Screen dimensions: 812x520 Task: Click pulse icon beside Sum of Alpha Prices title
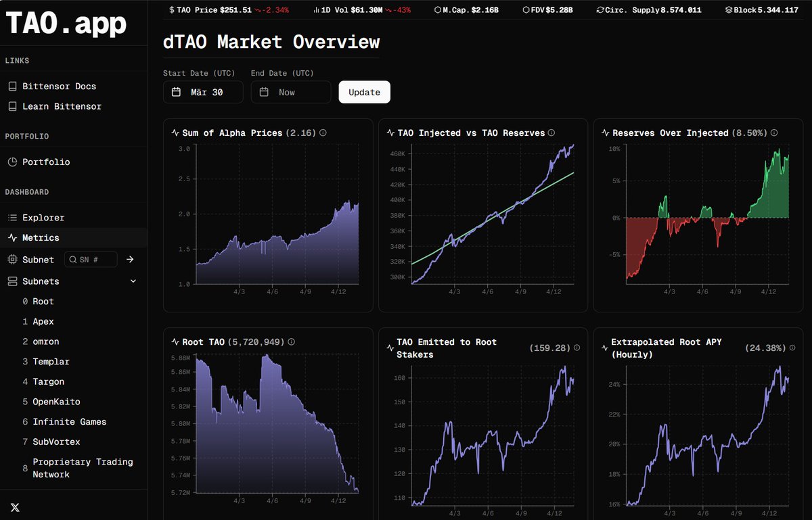click(175, 133)
